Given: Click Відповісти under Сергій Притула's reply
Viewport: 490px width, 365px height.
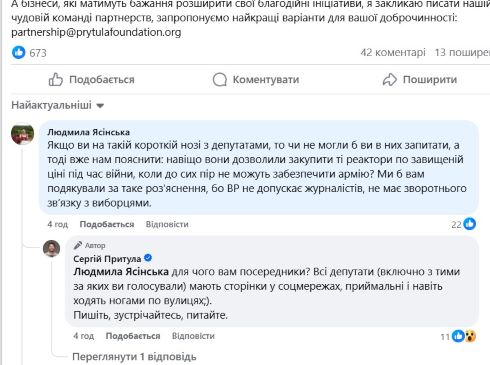Looking at the screenshot, I should pos(193,336).
